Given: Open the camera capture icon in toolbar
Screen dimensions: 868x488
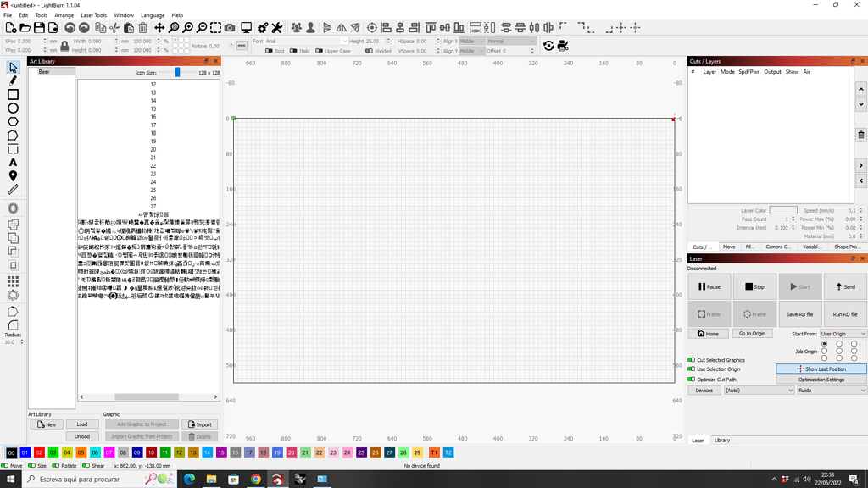Looking at the screenshot, I should pos(230,28).
